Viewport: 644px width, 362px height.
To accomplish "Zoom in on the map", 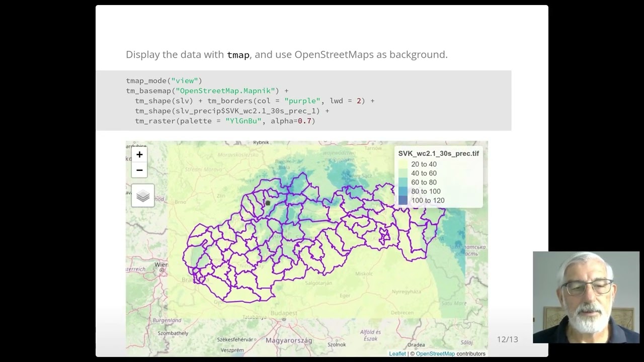I will click(x=139, y=154).
